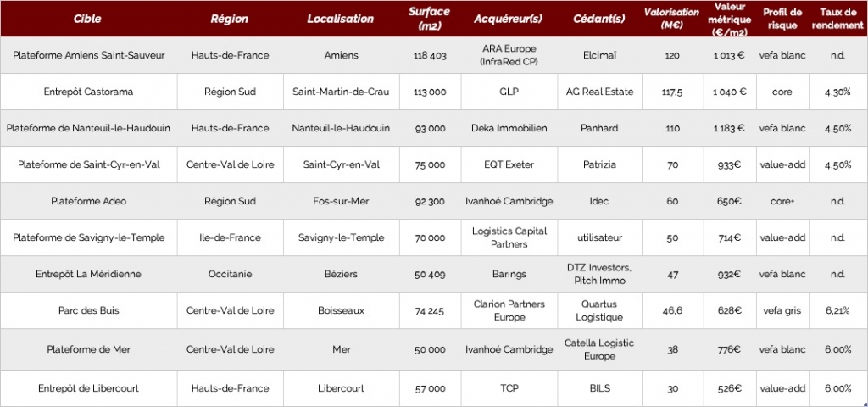868x407 pixels.
Task: Click the Taux de rendement header
Action: pyautogui.click(x=837, y=19)
